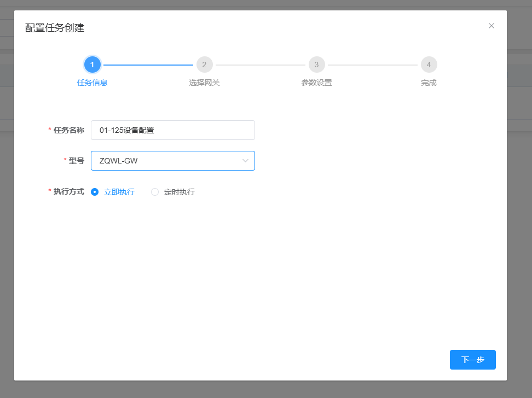Screen dimensions: 532x398
Task: Click step 2 circle icon
Action: pos(205,65)
